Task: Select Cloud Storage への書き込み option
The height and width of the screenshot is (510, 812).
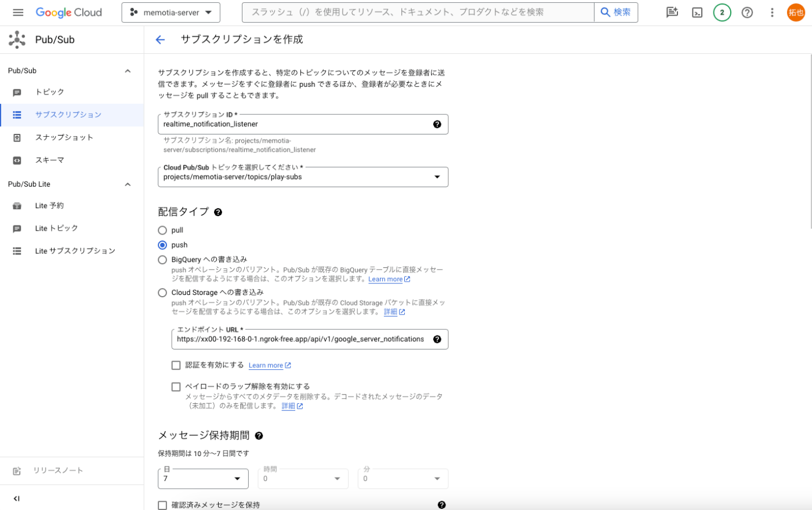Action: (162, 293)
